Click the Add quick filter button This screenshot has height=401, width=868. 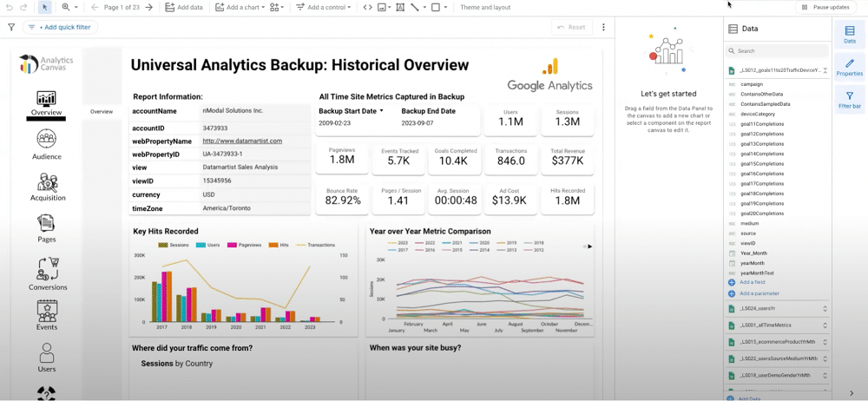61,27
